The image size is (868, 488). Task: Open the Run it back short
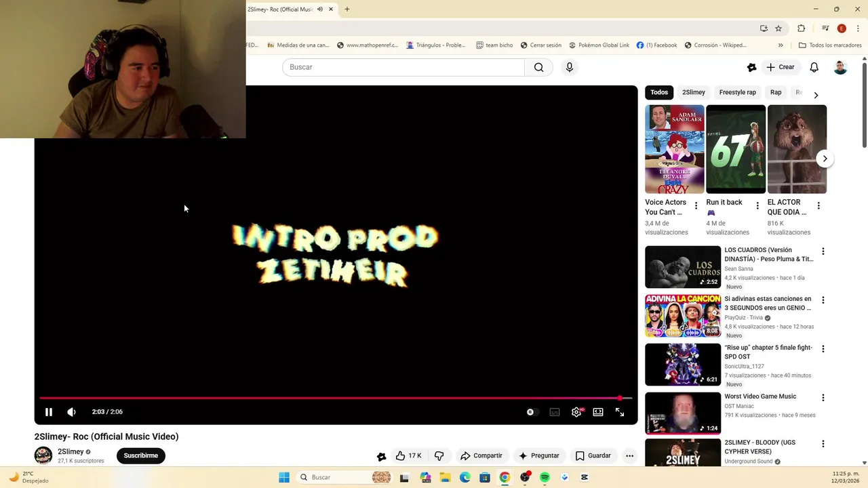click(x=736, y=149)
